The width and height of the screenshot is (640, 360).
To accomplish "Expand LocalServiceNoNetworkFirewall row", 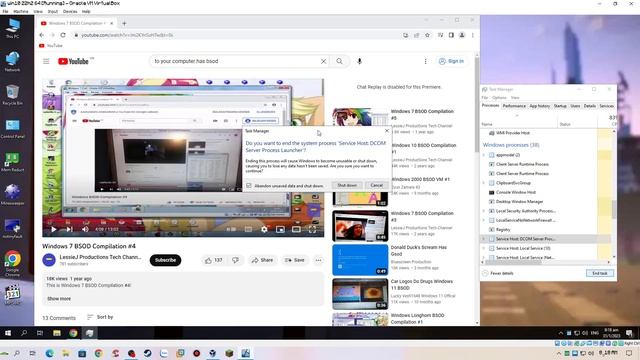I will coord(484,220).
